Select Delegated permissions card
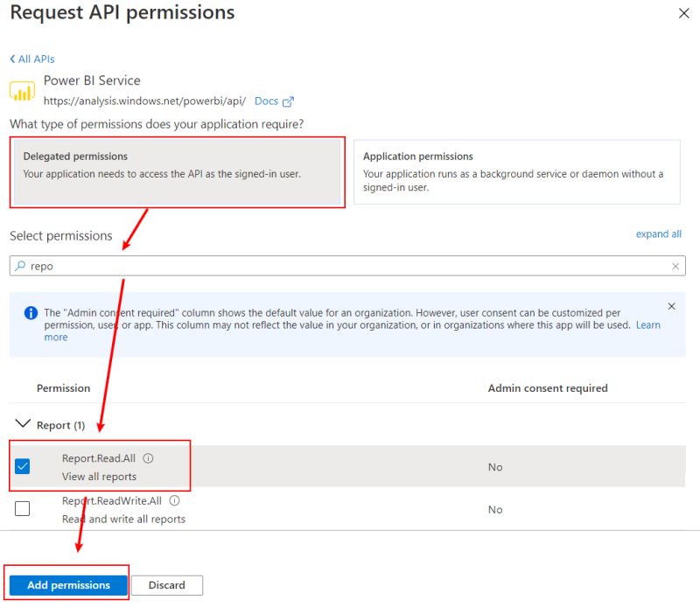 (x=178, y=171)
